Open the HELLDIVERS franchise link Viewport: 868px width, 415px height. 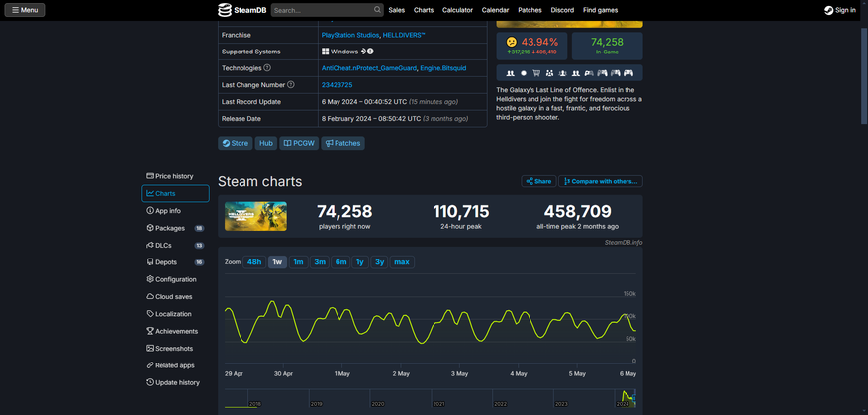pos(404,35)
